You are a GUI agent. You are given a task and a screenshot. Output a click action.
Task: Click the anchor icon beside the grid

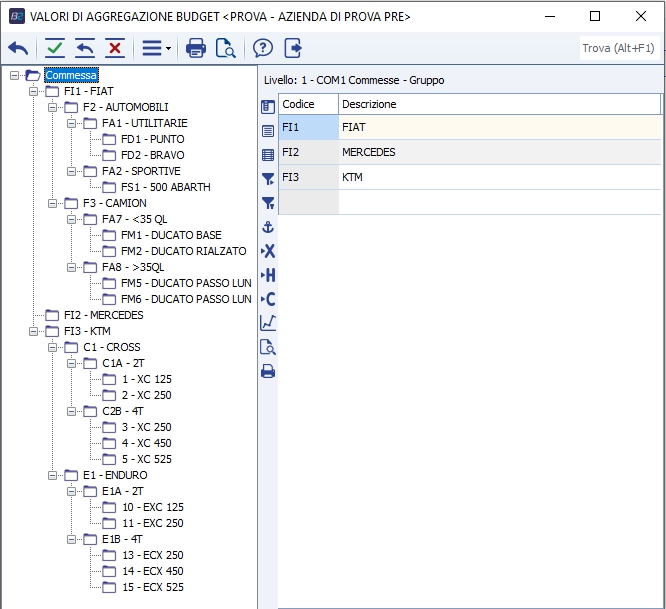point(267,227)
